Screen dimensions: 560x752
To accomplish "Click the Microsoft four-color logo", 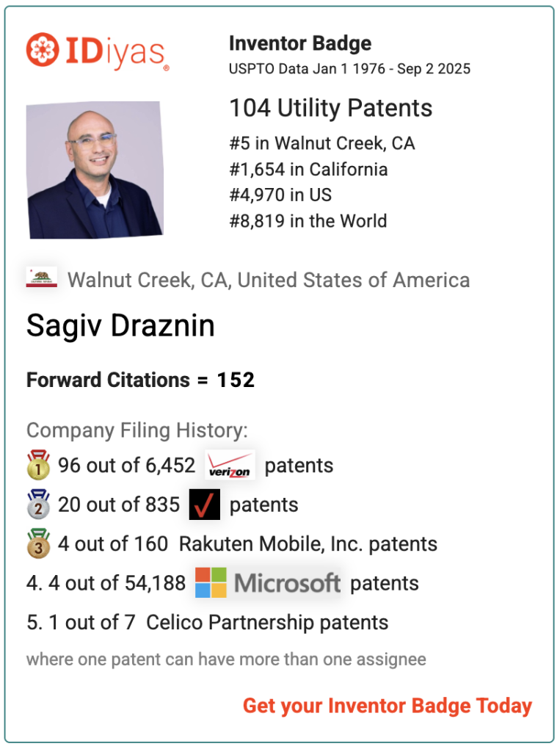I will point(211,582).
